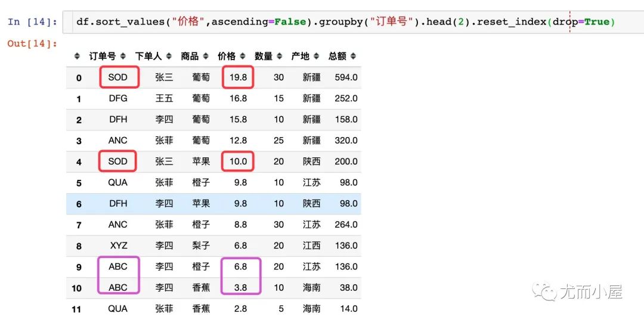Click quantity 25 in the ANC row
This screenshot has width=644, height=320.
(x=279, y=141)
